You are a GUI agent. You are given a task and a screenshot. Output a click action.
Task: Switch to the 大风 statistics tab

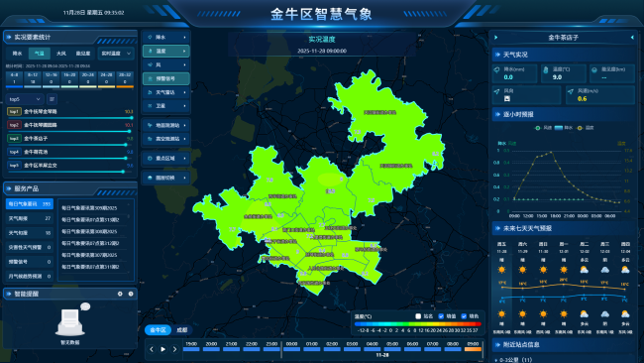pos(61,54)
